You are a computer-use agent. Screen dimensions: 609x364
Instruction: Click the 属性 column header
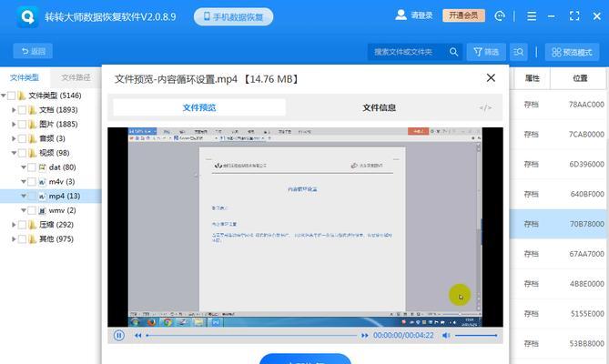[533, 78]
